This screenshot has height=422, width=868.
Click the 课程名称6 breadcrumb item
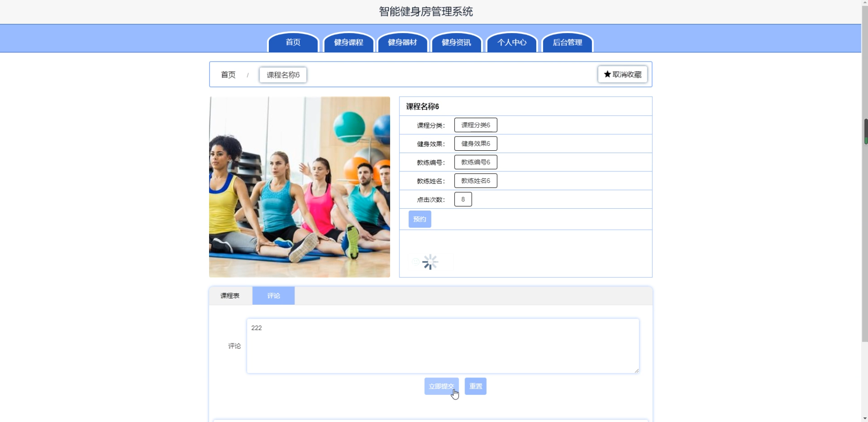point(283,75)
